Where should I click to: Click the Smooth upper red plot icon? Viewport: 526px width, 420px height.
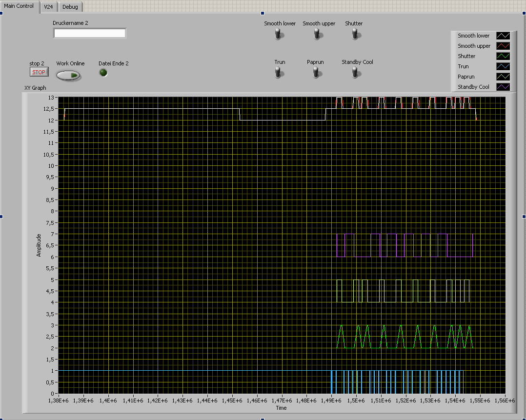tap(503, 46)
